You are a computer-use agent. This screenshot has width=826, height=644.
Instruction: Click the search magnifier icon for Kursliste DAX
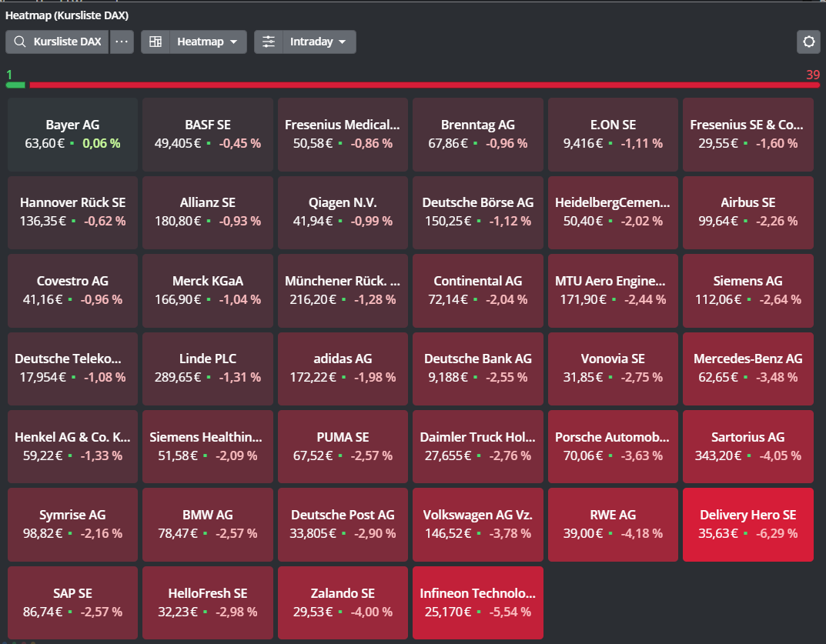point(19,42)
